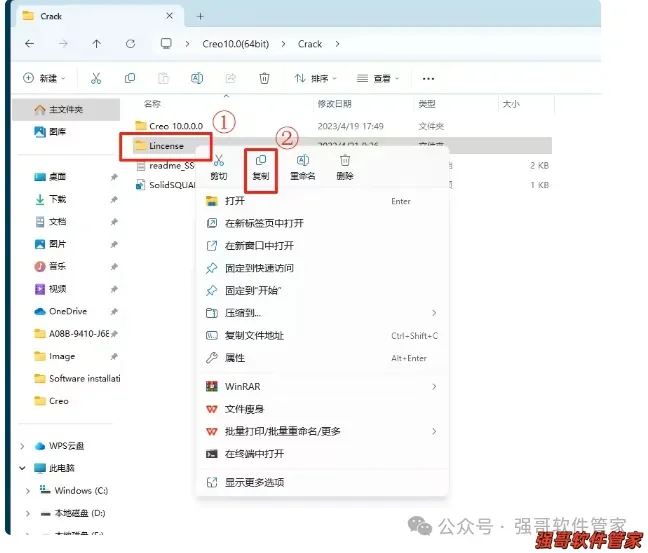Refresh the current folder
The width and height of the screenshot is (648, 553).
tap(130, 43)
